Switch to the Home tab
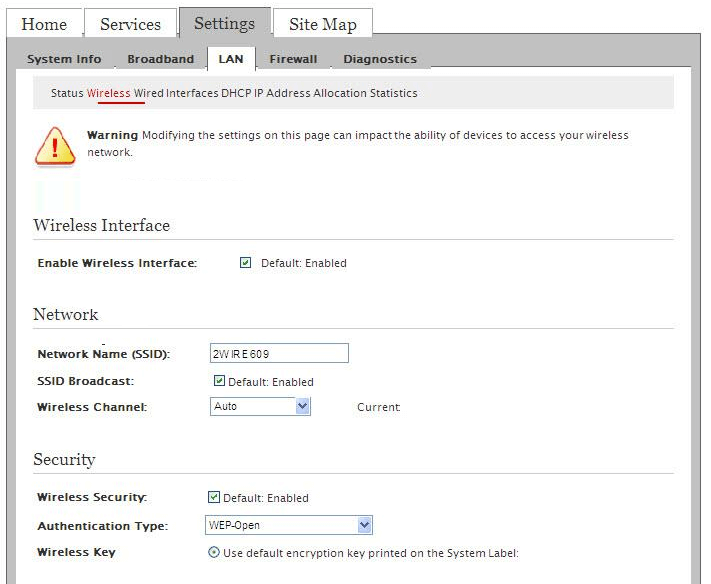Image resolution: width=711 pixels, height=584 pixels. (44, 24)
